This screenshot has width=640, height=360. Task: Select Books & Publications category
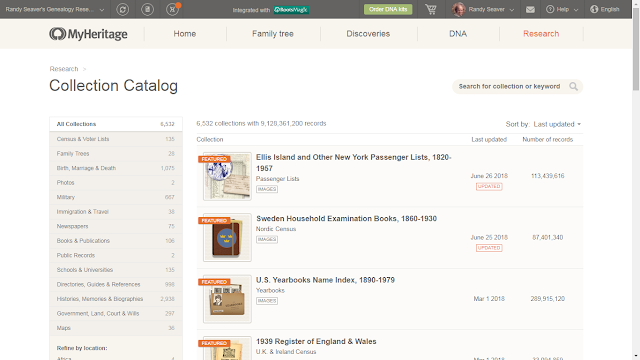click(116, 241)
